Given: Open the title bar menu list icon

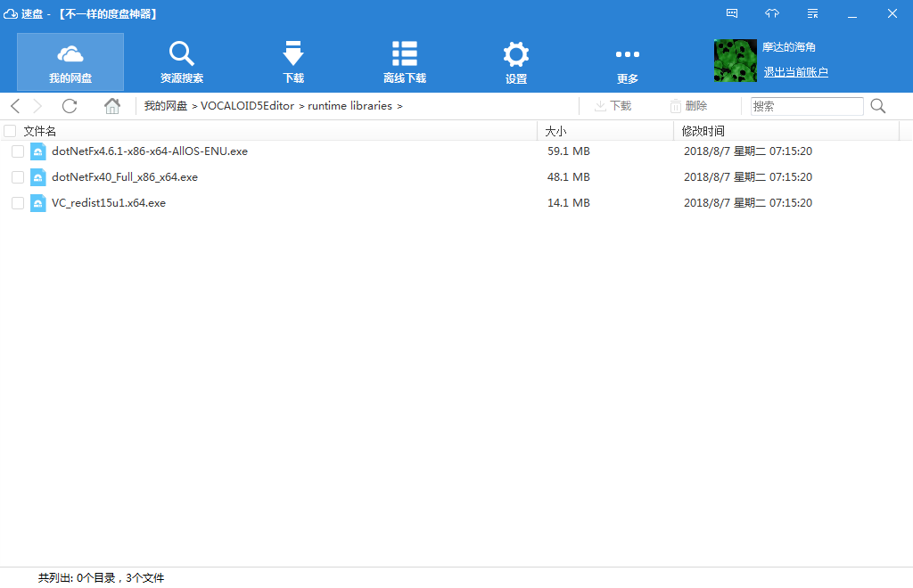Looking at the screenshot, I should tap(812, 13).
